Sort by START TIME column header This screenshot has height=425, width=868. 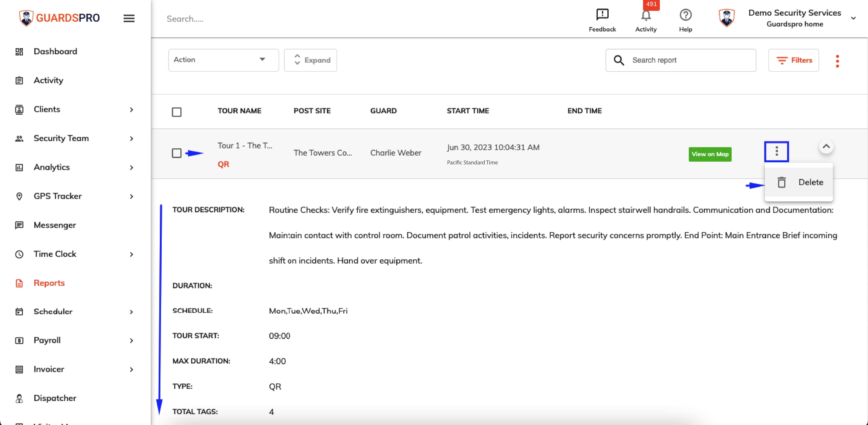tap(468, 111)
